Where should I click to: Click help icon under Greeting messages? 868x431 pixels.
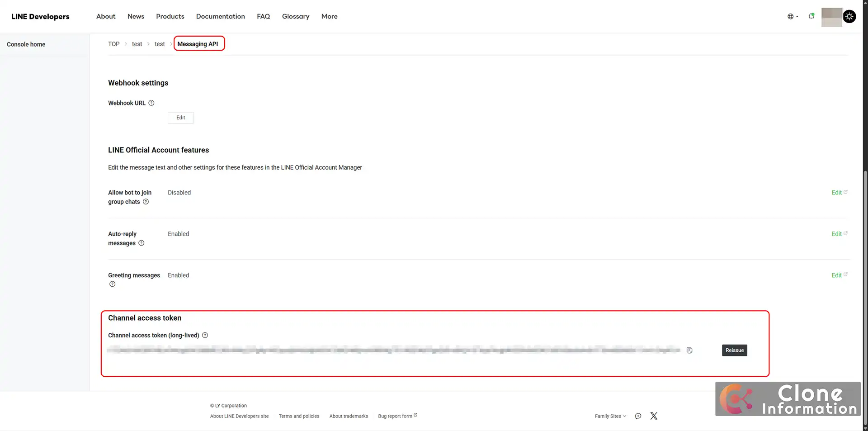tap(113, 284)
